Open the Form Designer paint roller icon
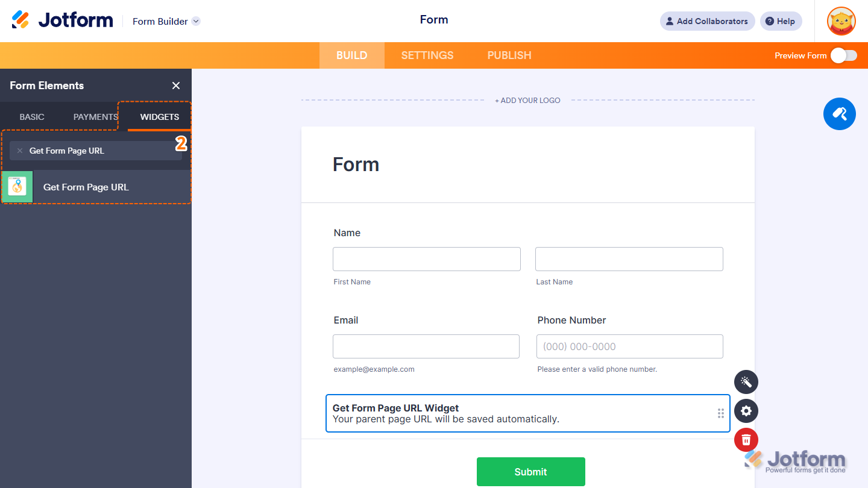 coord(839,114)
